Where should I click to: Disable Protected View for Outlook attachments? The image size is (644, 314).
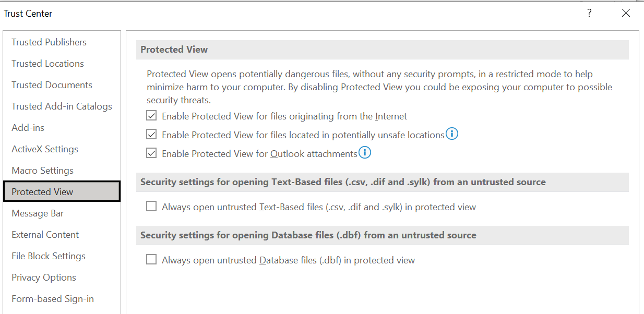pyautogui.click(x=151, y=153)
